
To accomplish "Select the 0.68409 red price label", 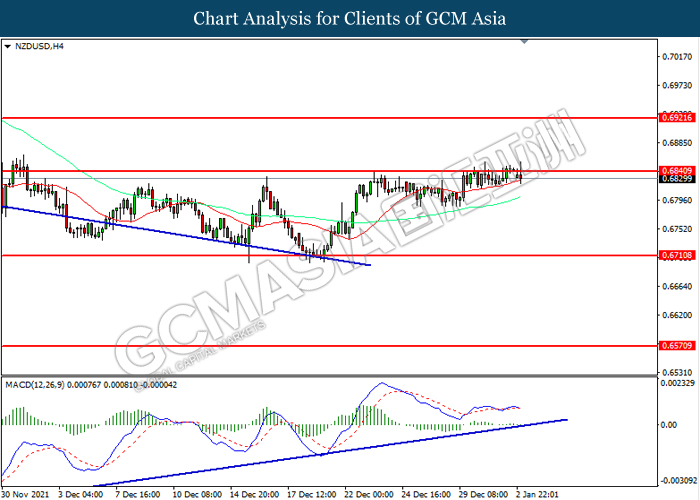I will (677, 171).
